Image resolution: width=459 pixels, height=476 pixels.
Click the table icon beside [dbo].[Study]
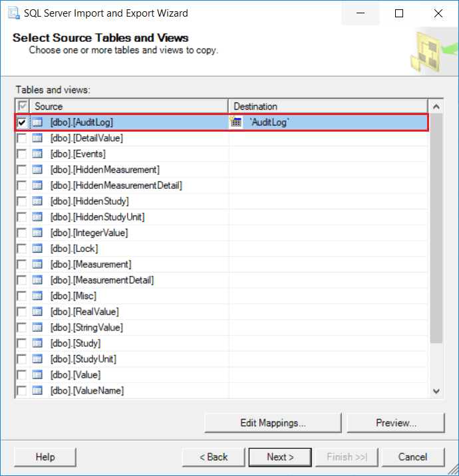(37, 343)
